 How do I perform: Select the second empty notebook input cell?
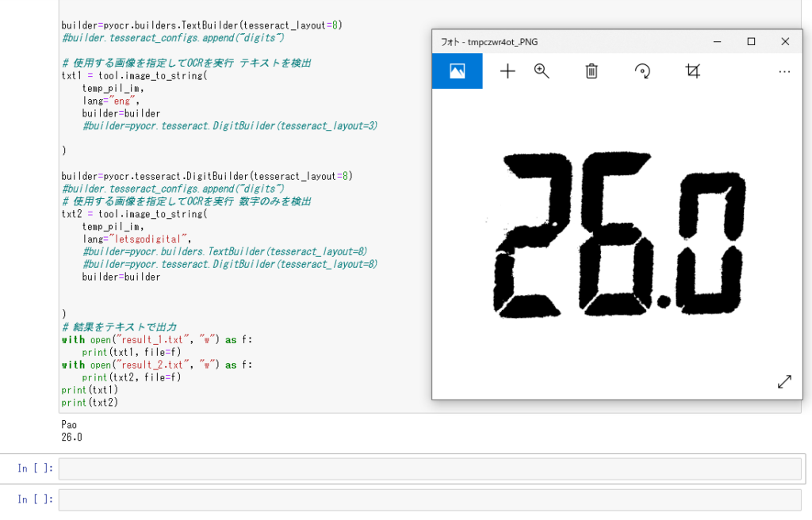[x=430, y=500]
